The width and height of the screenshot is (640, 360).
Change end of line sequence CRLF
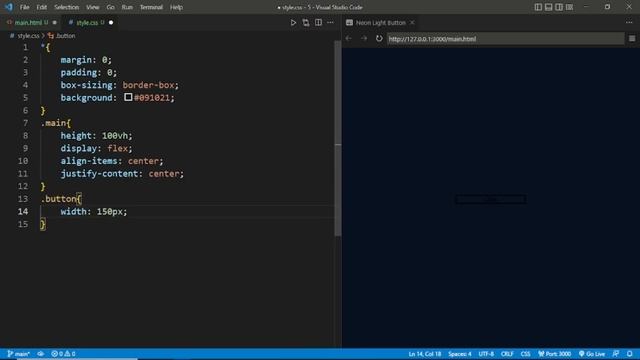[507, 354]
